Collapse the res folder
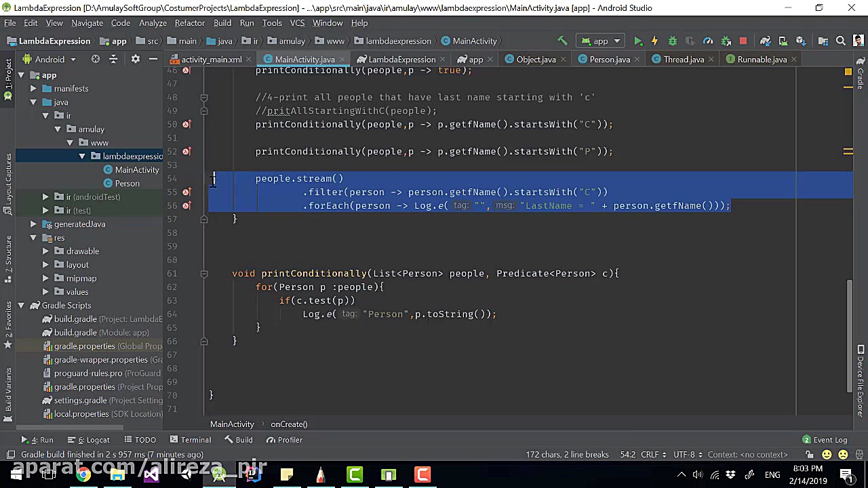The image size is (868, 488). coord(33,237)
